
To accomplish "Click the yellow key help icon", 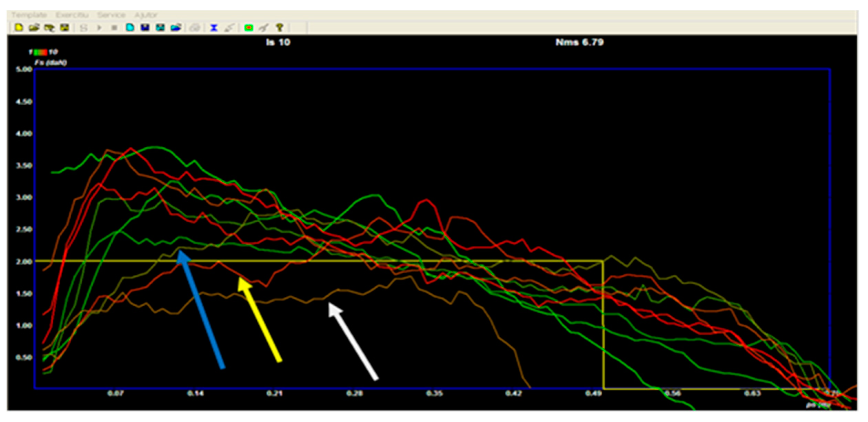I will 279,27.
